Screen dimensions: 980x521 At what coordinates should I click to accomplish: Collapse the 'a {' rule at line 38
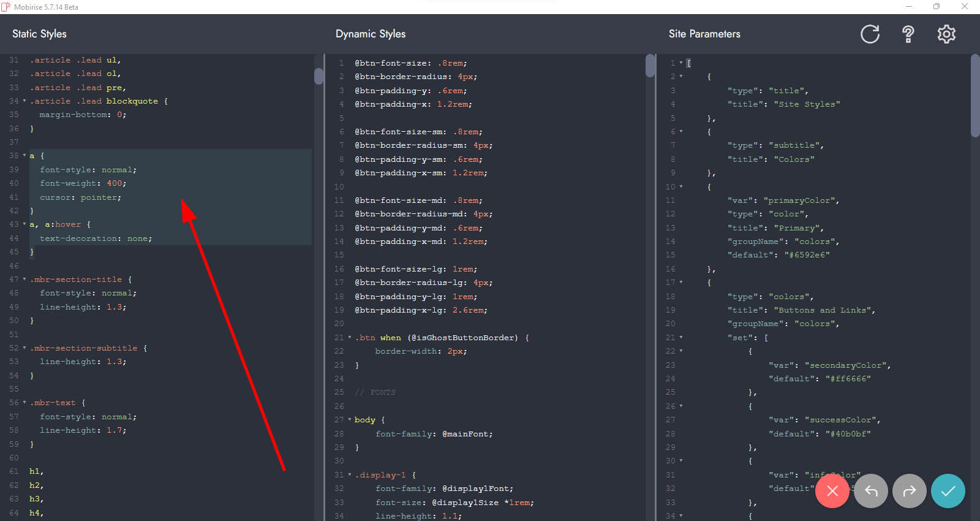[x=24, y=156]
